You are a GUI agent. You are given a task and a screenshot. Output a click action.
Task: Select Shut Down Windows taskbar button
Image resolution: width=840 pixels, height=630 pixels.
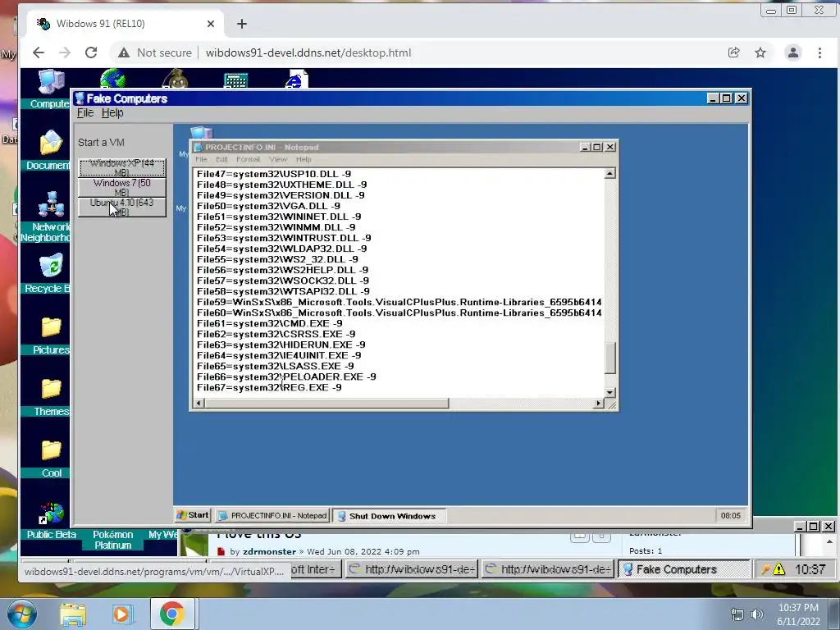(x=390, y=516)
